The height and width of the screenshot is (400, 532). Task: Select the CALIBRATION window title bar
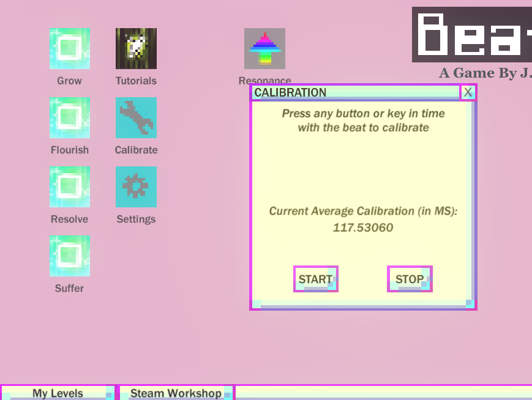(x=355, y=92)
